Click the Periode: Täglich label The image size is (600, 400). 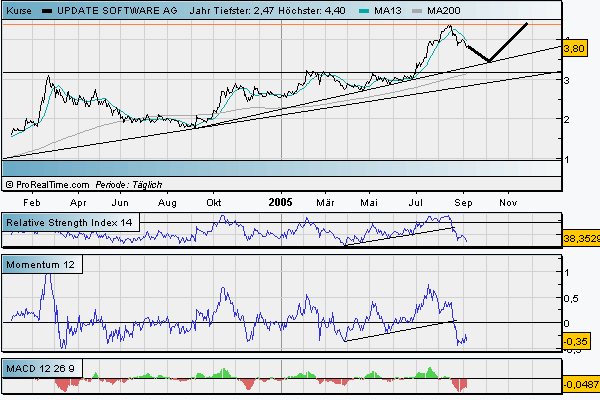click(x=129, y=185)
